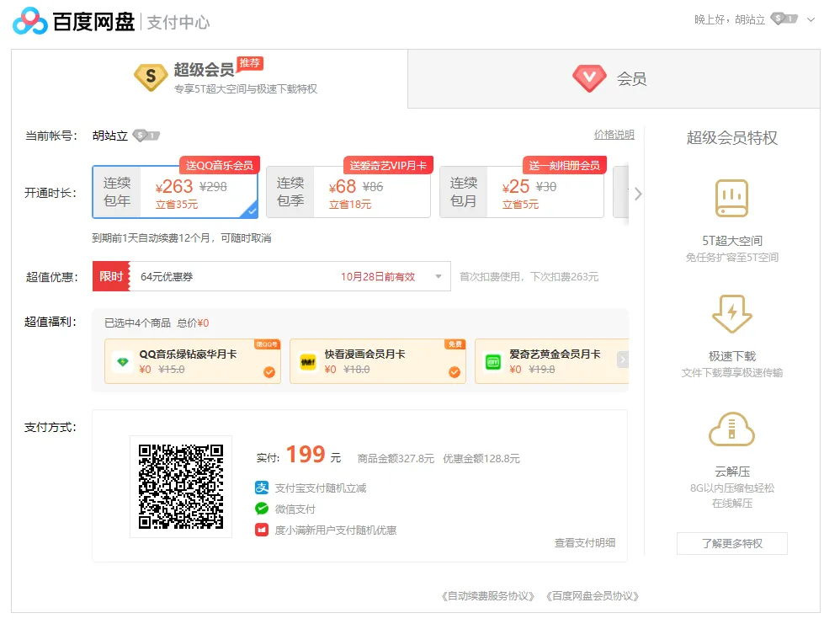Show more benefit cards with right arrow
840x629 pixels.
(622, 360)
